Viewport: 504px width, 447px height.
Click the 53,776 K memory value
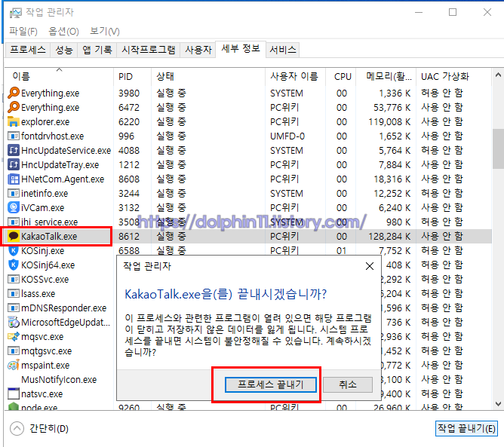pos(392,107)
